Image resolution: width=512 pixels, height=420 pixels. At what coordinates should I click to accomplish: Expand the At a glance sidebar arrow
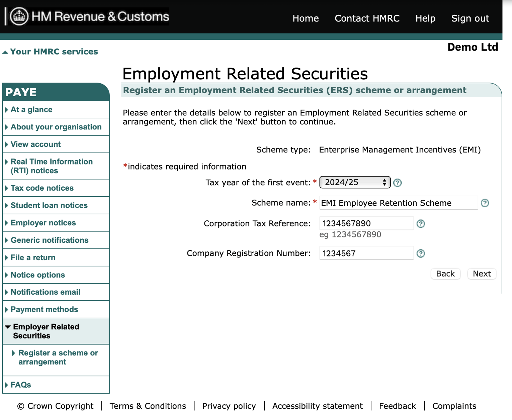coord(6,109)
